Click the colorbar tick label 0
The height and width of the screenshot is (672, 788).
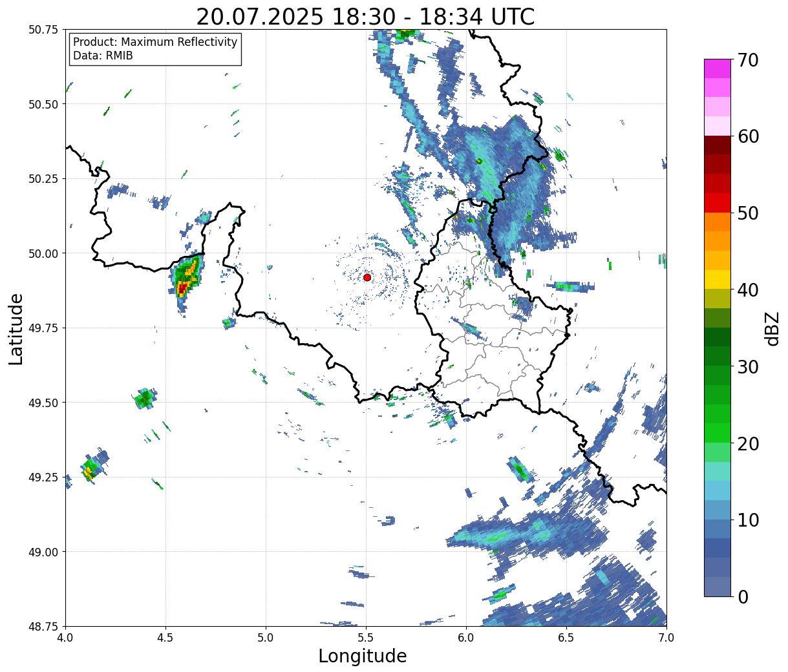click(743, 596)
